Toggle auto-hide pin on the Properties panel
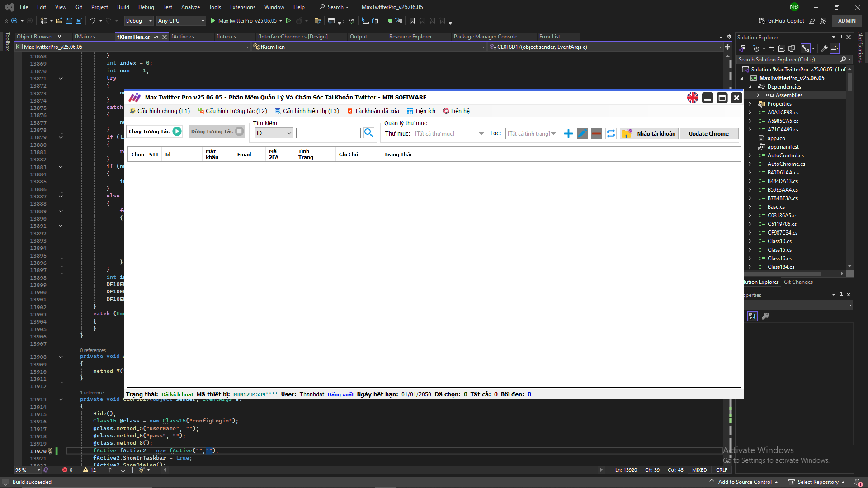Image resolution: width=868 pixels, height=488 pixels. [x=841, y=295]
